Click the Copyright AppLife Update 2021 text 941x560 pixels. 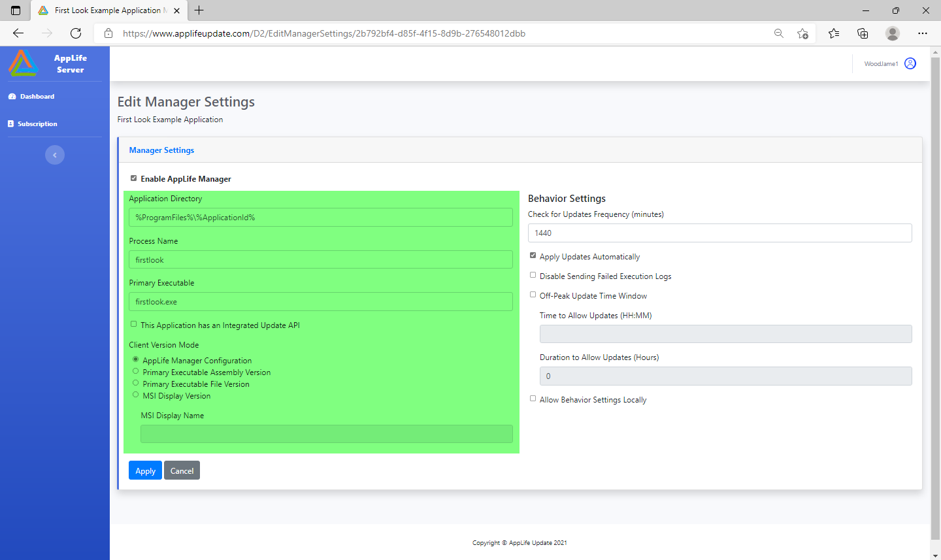click(x=520, y=543)
